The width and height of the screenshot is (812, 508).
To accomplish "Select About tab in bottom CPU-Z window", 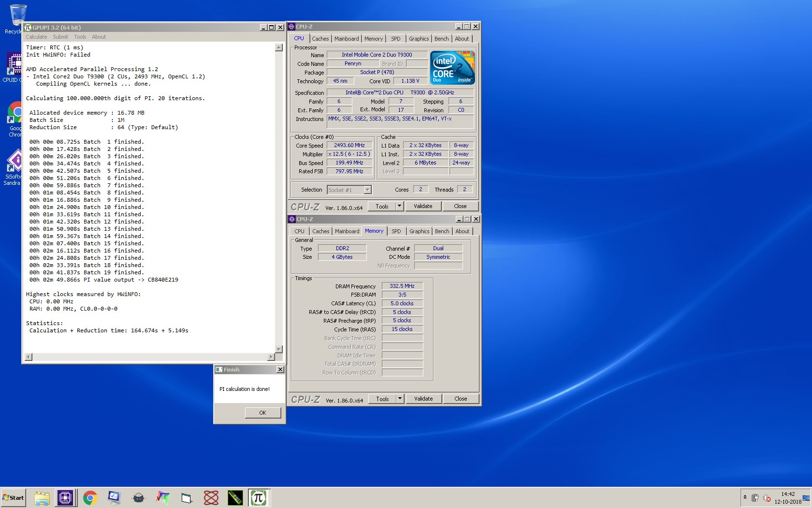I will 462,231.
